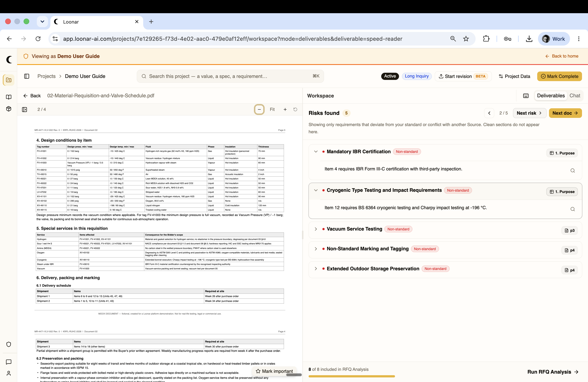Open p4 source for Outdoor Storage Preservation
The width and height of the screenshot is (588, 382).
(569, 270)
